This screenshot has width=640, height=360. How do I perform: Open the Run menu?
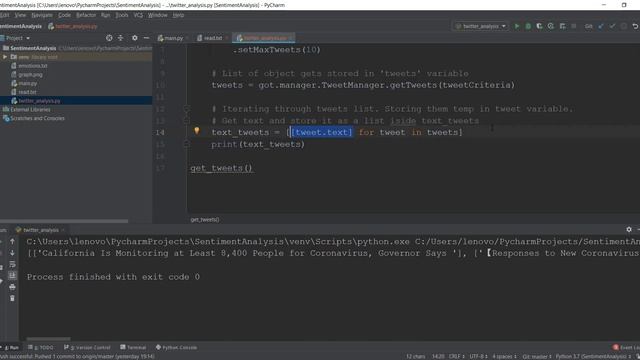pyautogui.click(x=105, y=15)
